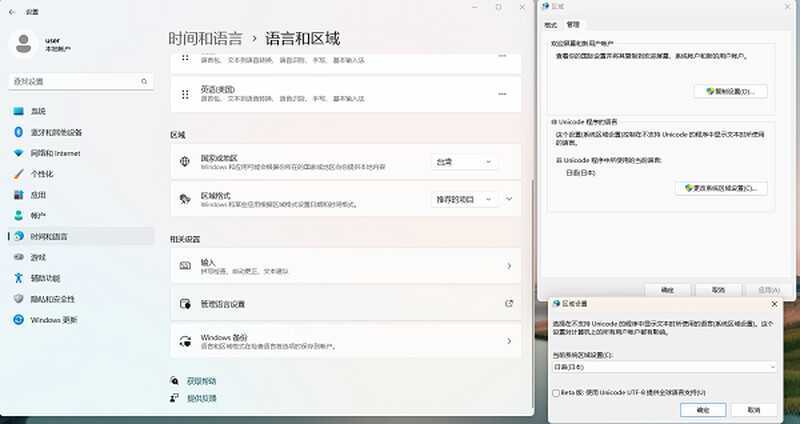This screenshot has width=800, height=424.
Task: Open 辅助功能 in the sidebar
Action: 45,278
